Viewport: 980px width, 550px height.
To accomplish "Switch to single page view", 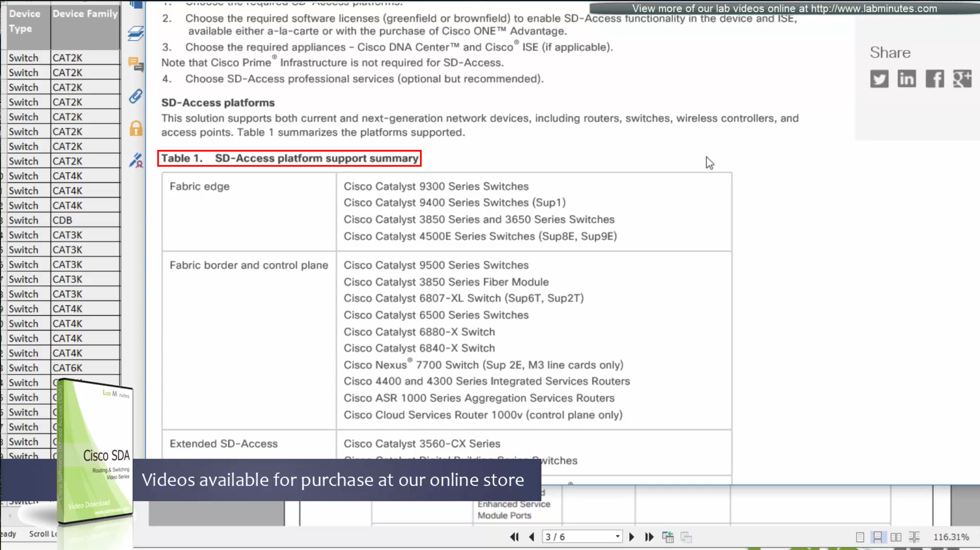I will [860, 537].
